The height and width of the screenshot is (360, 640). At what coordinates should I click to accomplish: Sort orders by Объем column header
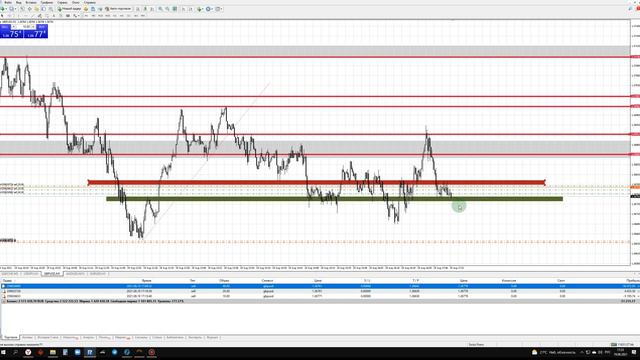(224, 281)
